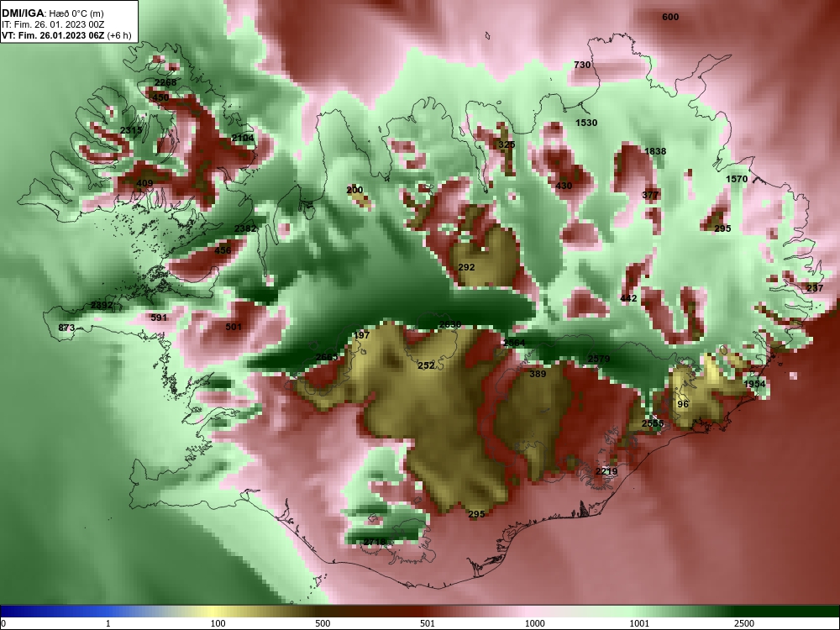
Task: Select the map value 1954
Action: point(754,384)
